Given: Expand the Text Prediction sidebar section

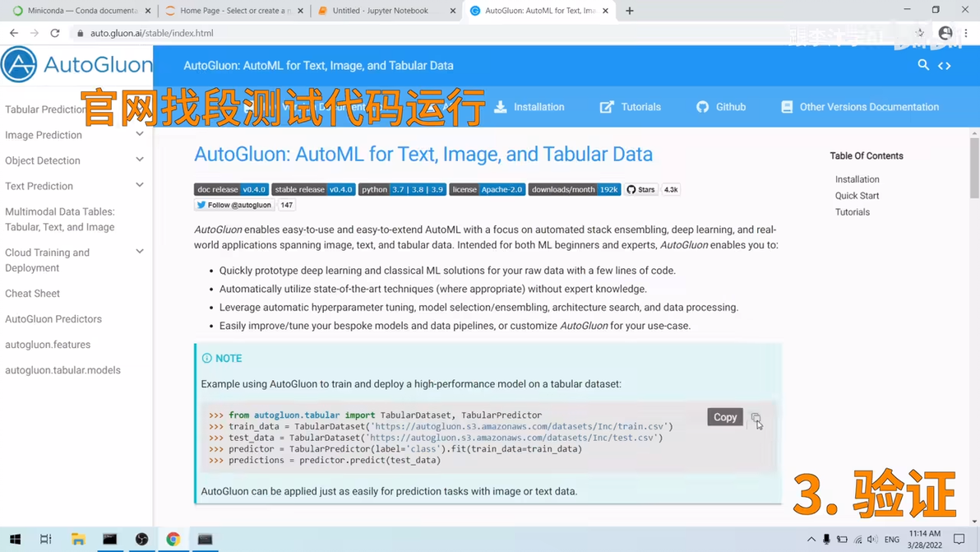Looking at the screenshot, I should pyautogui.click(x=140, y=186).
